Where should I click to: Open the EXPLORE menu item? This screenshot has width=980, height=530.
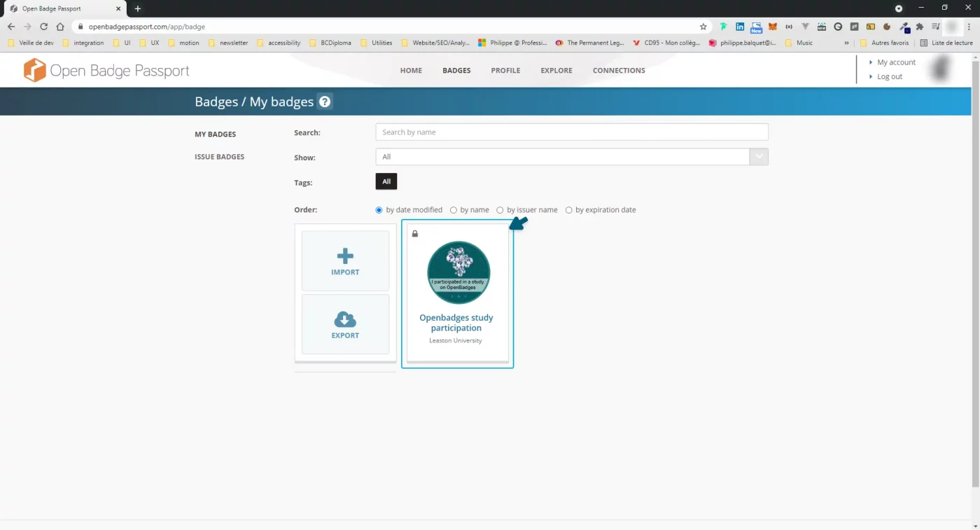coord(556,71)
